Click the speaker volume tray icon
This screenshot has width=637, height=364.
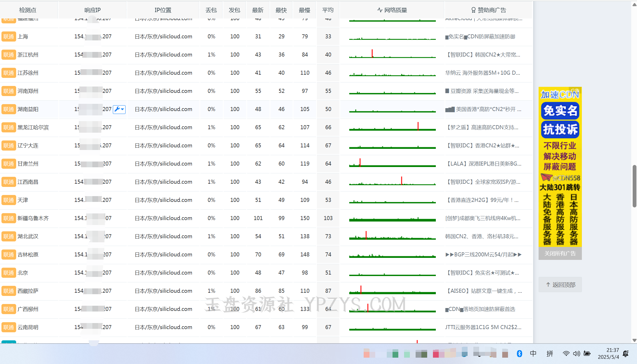(x=576, y=353)
